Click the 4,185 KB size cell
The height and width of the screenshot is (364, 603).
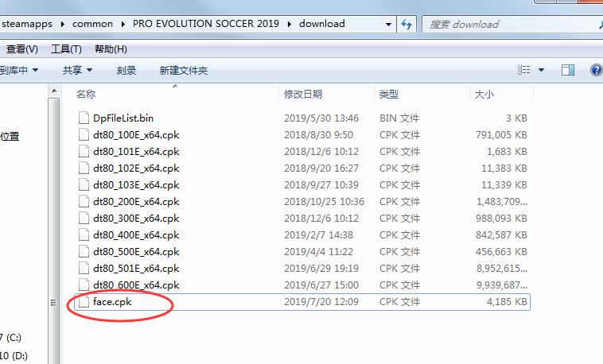point(507,302)
